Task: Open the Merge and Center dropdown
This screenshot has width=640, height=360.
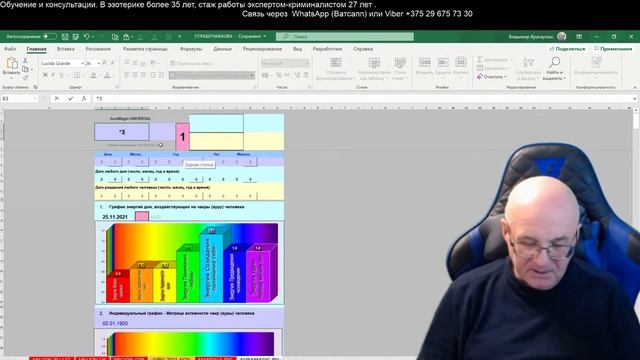Action: click(252, 76)
